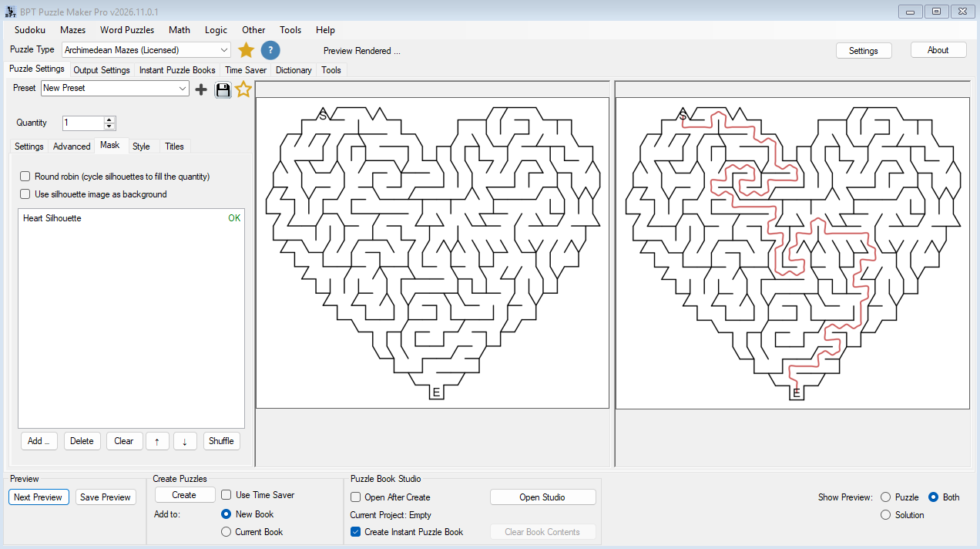Move silhouette down with the down arrow button
This screenshot has width=980, height=549.
coord(185,441)
